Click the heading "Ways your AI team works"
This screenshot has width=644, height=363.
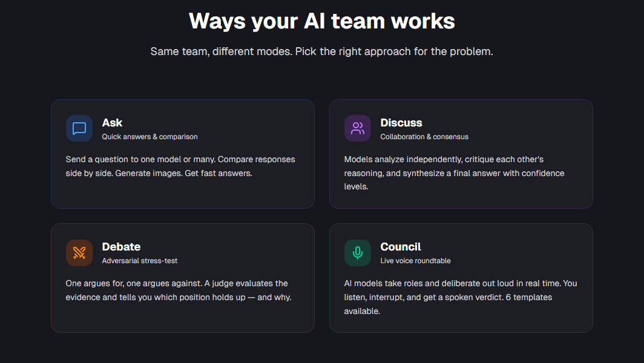[x=322, y=21]
